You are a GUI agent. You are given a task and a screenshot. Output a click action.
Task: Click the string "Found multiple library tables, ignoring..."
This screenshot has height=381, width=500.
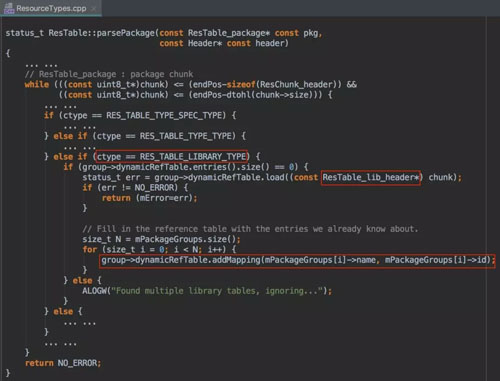[217, 291]
